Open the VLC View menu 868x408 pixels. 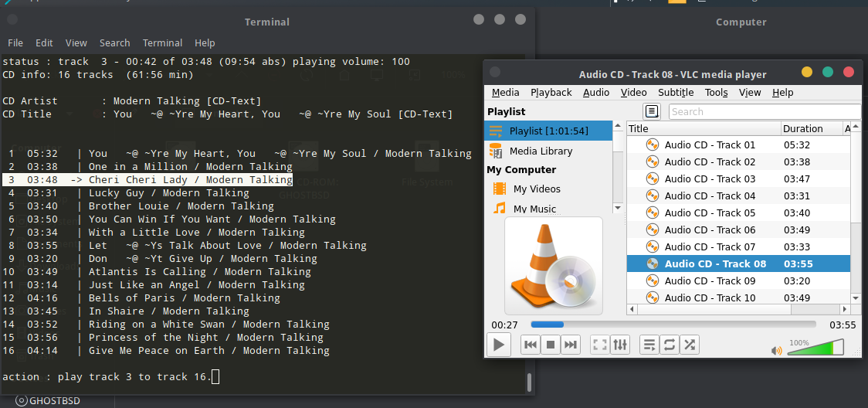pos(750,93)
